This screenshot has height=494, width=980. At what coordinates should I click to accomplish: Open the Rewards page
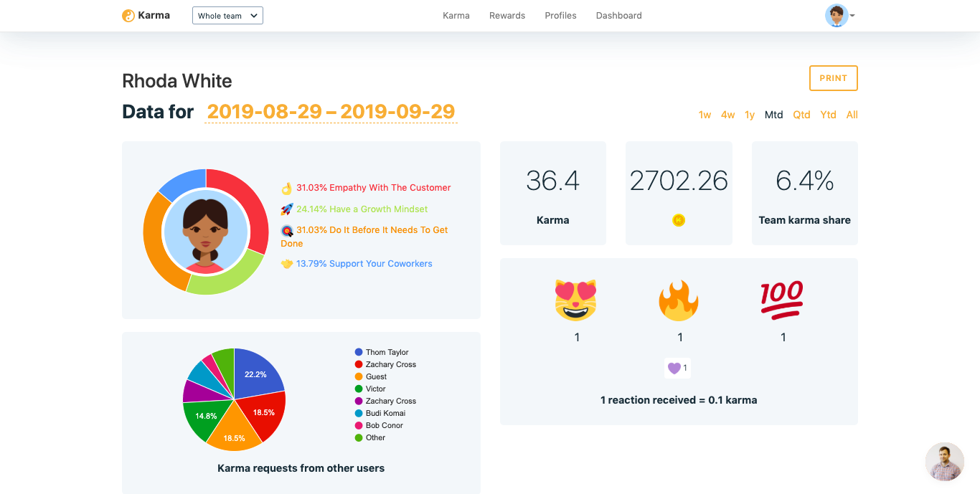point(507,15)
